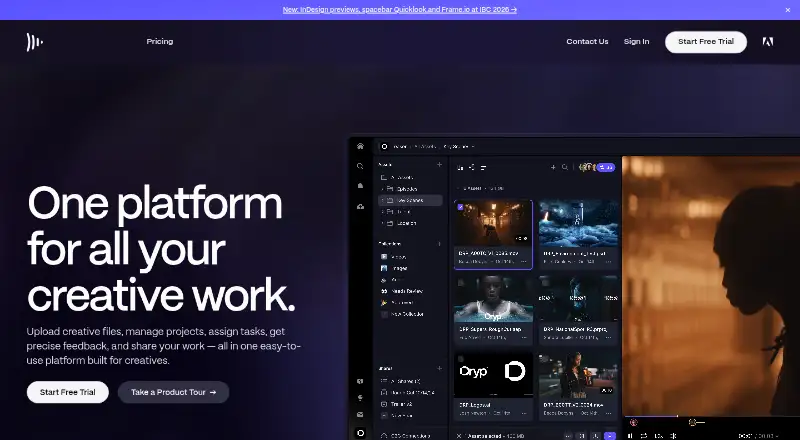Open the hallway video thumbnail

[493, 223]
